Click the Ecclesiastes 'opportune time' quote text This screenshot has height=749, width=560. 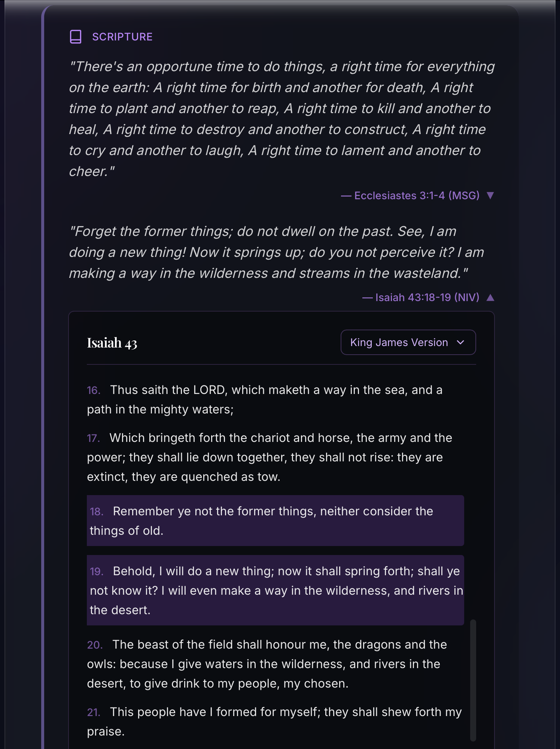281,118
